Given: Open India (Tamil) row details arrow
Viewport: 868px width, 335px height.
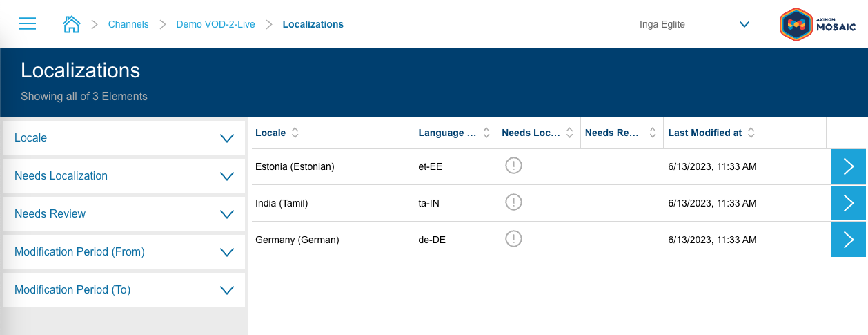Looking at the screenshot, I should tap(849, 203).
